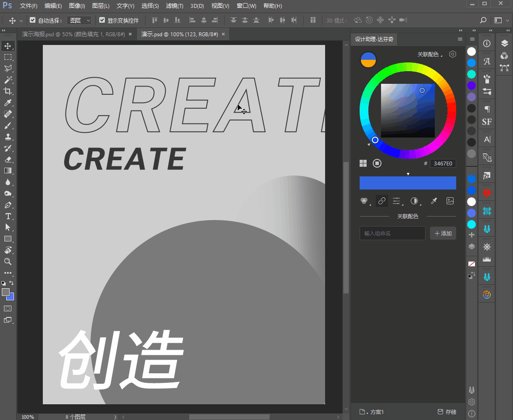Click the 存储 save button
The image size is (513, 420).
point(447,412)
